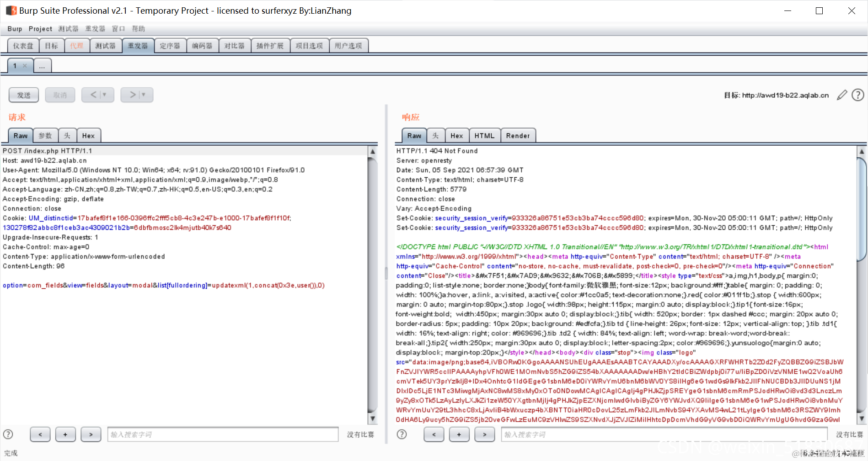The width and height of the screenshot is (868, 461).
Task: Switch to the 仪表盘 dashboard tab
Action: (23, 46)
